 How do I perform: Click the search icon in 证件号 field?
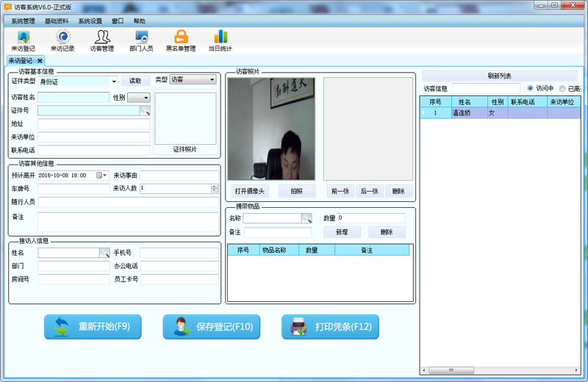(x=145, y=110)
